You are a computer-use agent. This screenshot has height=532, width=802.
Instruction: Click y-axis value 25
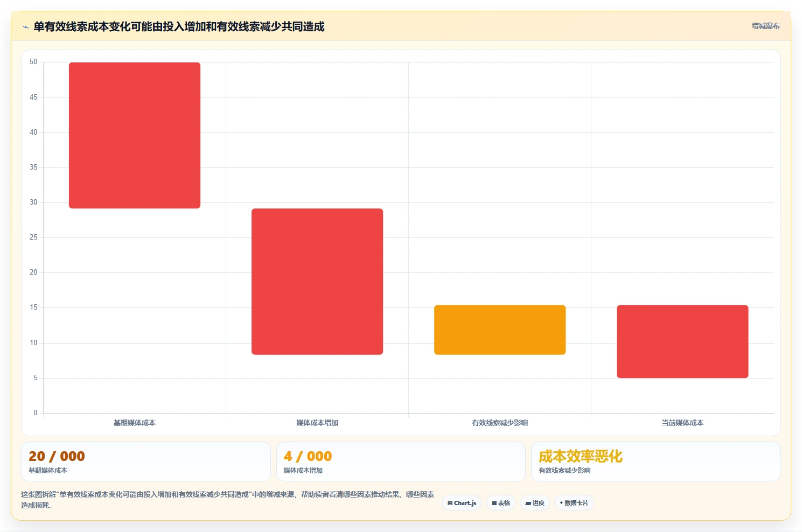click(x=33, y=237)
